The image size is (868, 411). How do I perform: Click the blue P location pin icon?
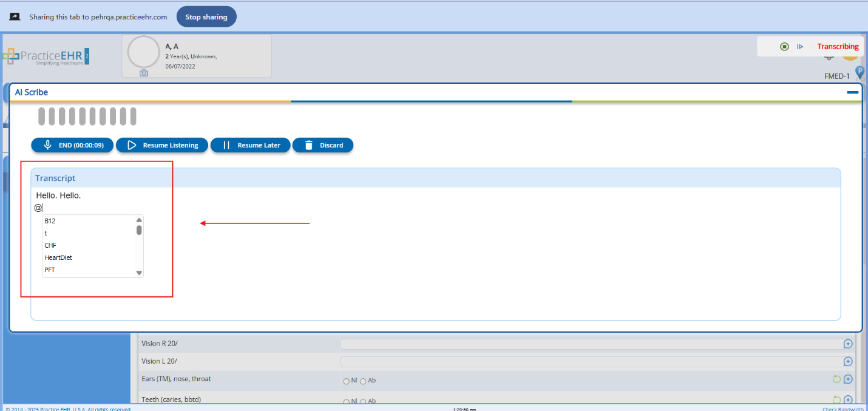[x=860, y=72]
